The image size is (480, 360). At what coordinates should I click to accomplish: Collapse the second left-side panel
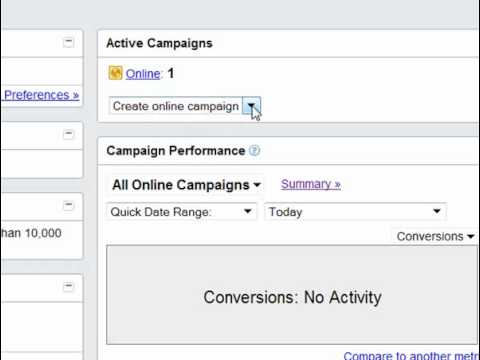[68, 134]
